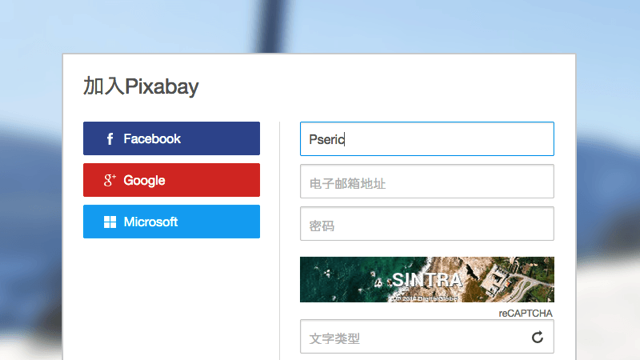The height and width of the screenshot is (360, 640).
Task: Sign up with the Facebook button
Action: (171, 138)
